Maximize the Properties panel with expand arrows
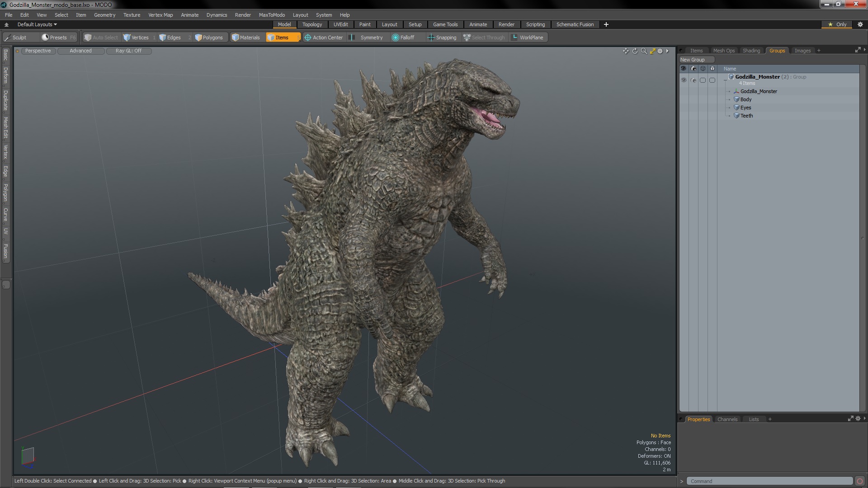Screen dimensions: 868x488 (850, 419)
